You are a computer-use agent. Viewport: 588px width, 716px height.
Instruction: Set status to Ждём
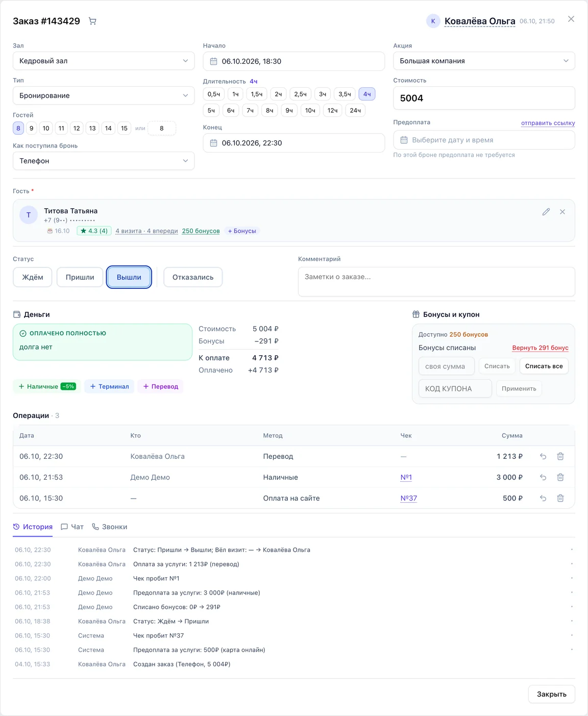coord(33,277)
